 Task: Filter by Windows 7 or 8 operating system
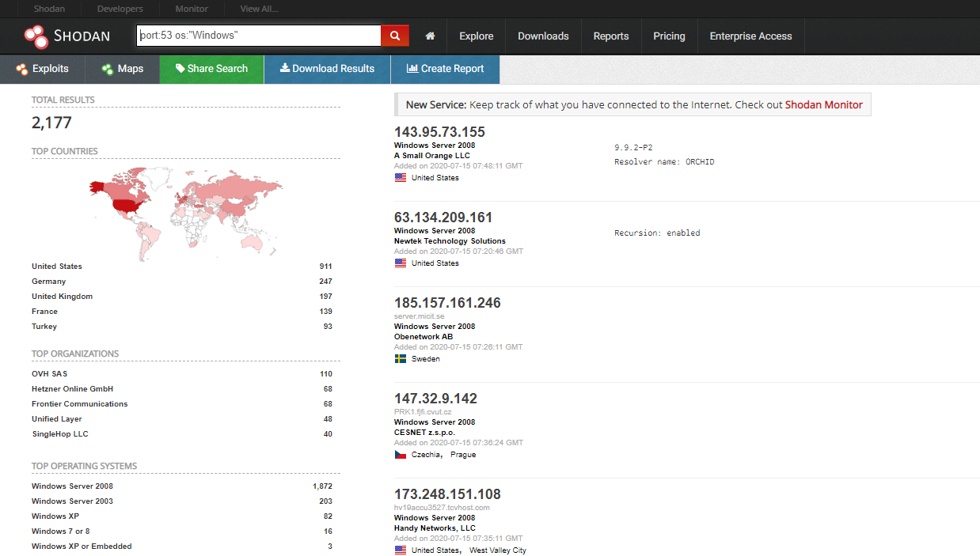tap(61, 531)
